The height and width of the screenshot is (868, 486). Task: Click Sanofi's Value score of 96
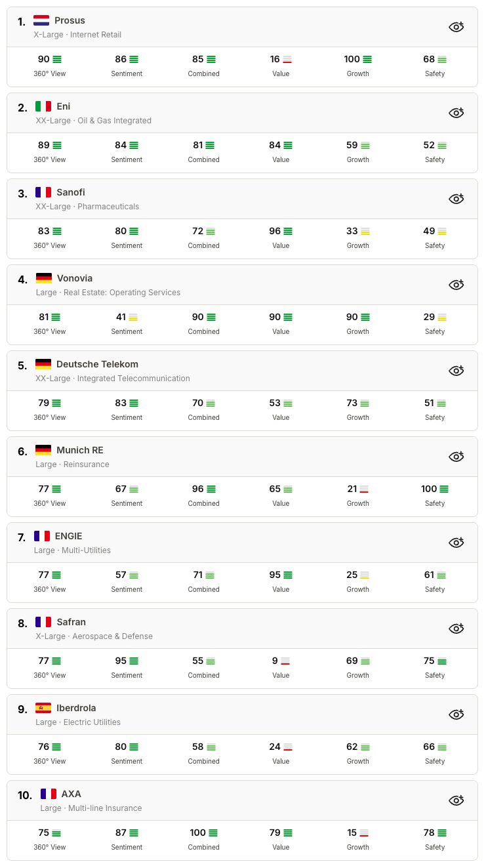275,231
